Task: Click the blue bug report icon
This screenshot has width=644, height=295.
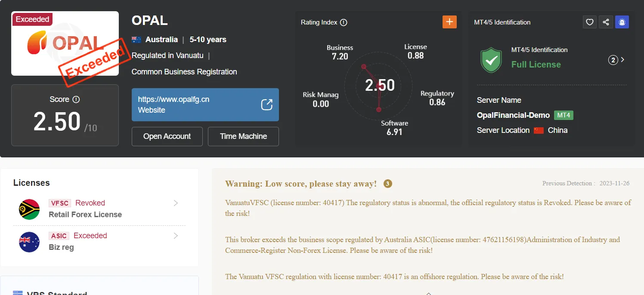Action: pos(622,22)
